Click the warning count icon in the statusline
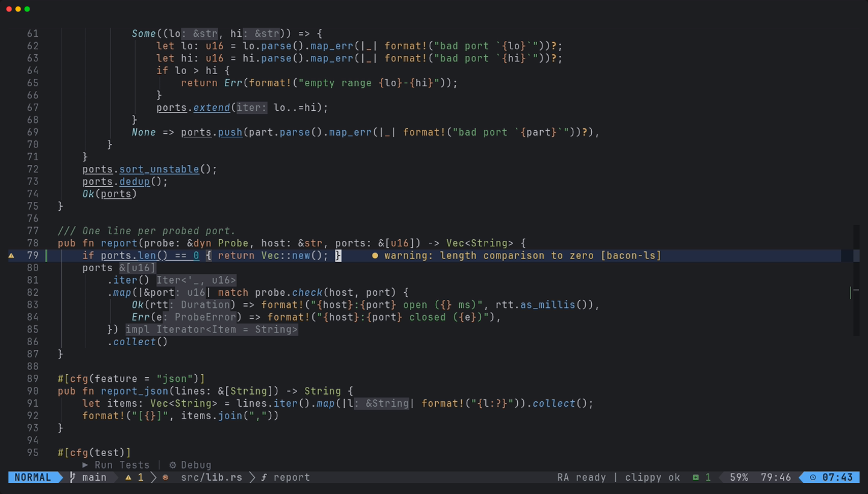Image resolution: width=868 pixels, height=494 pixels. (x=128, y=477)
